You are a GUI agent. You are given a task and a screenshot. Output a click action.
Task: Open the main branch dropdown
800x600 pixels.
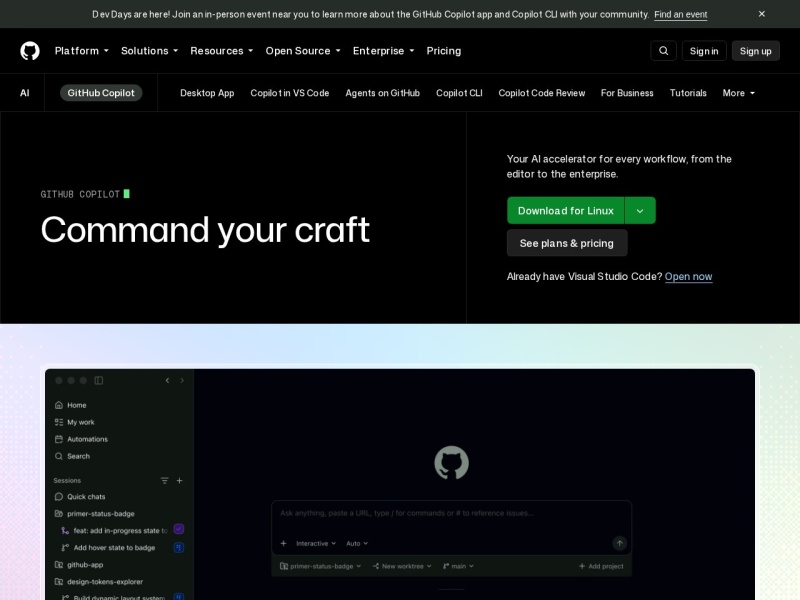click(x=458, y=566)
